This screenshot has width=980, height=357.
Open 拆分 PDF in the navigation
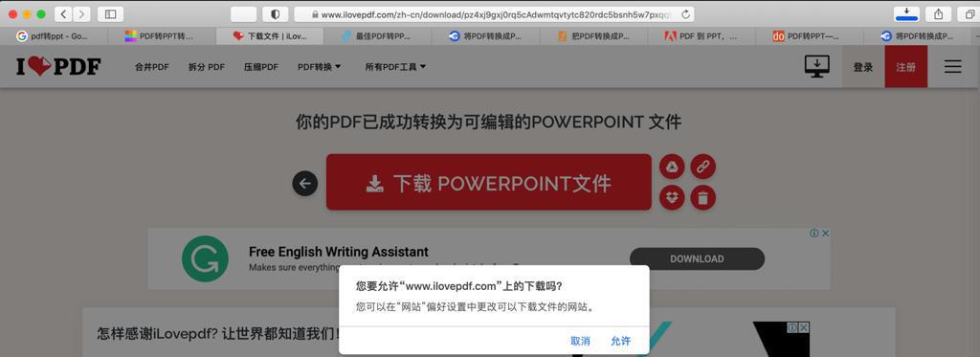point(207,67)
